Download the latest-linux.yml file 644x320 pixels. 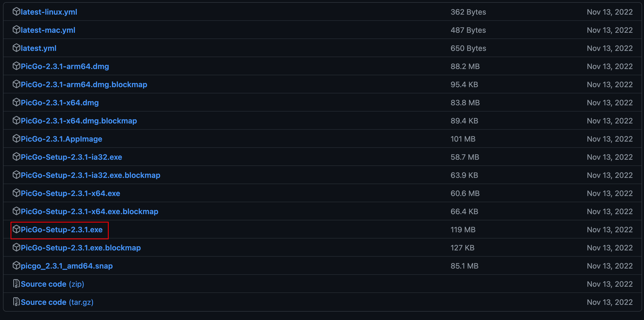pyautogui.click(x=49, y=12)
